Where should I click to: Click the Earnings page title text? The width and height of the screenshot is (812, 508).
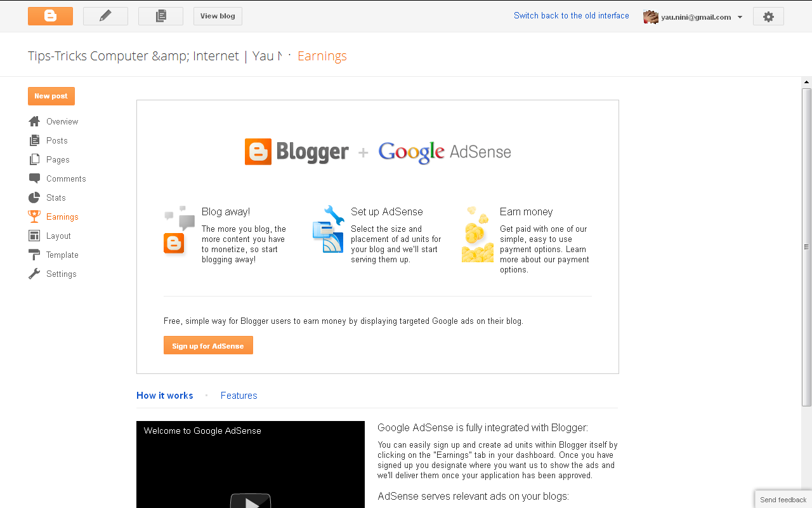[x=322, y=56]
